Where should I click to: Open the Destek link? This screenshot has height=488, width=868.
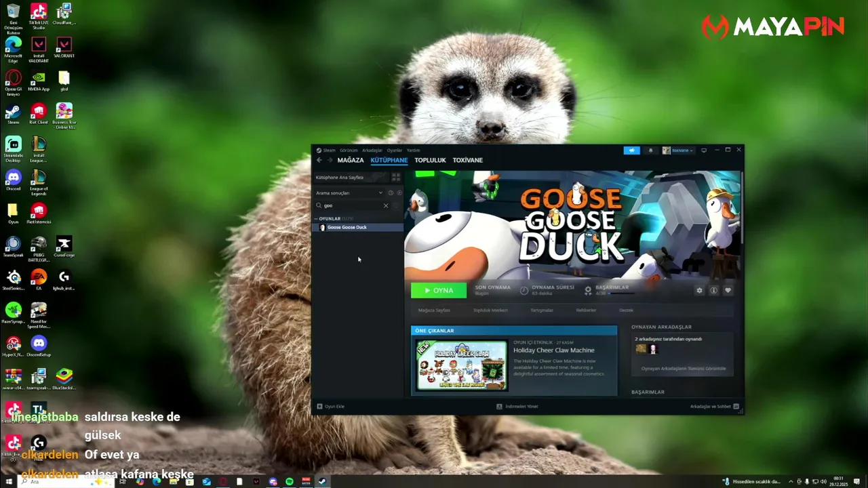pyautogui.click(x=626, y=310)
